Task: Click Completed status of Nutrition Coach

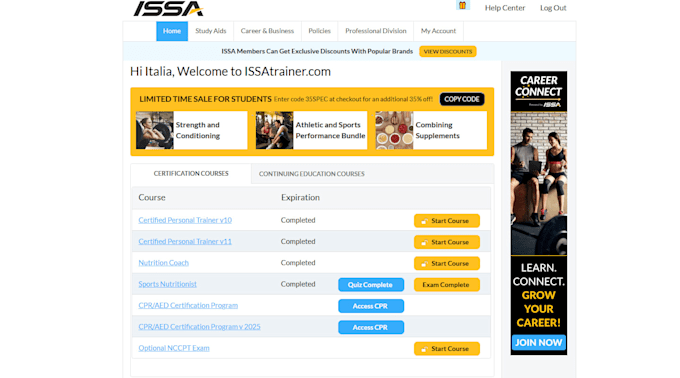Action: 298,263
